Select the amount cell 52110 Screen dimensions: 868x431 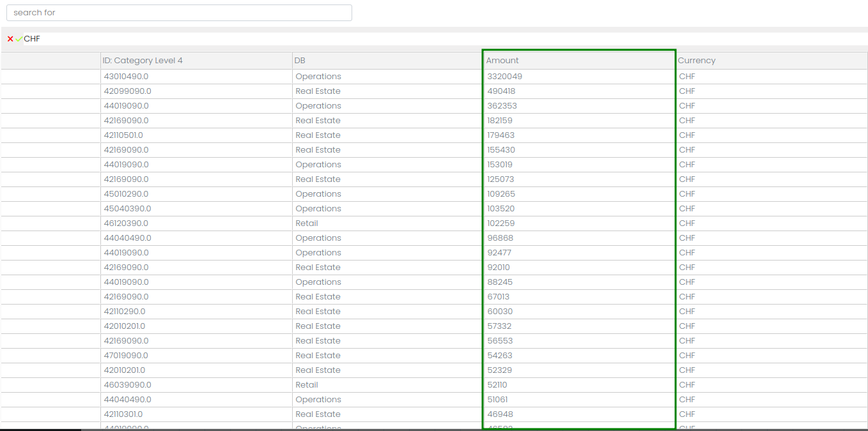(497, 385)
